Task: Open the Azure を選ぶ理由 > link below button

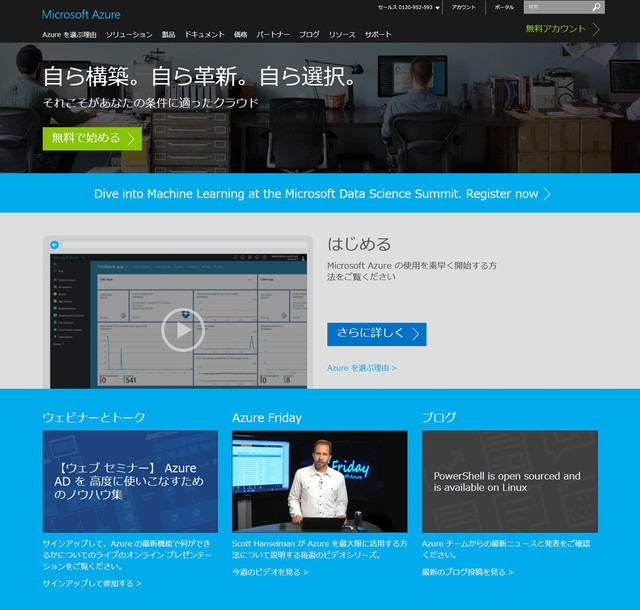Action: pos(362,368)
